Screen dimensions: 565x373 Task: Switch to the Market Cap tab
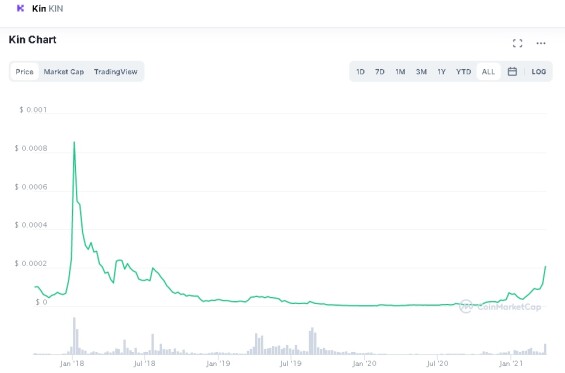64,72
